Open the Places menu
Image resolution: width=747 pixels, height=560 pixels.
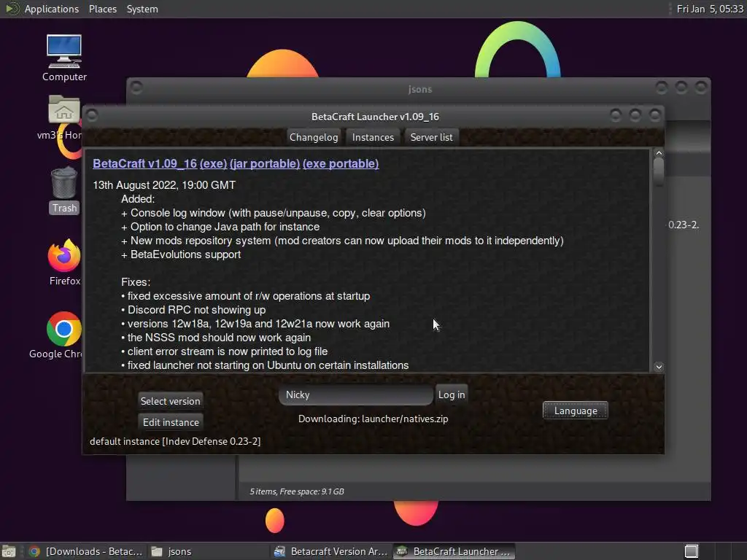point(102,9)
